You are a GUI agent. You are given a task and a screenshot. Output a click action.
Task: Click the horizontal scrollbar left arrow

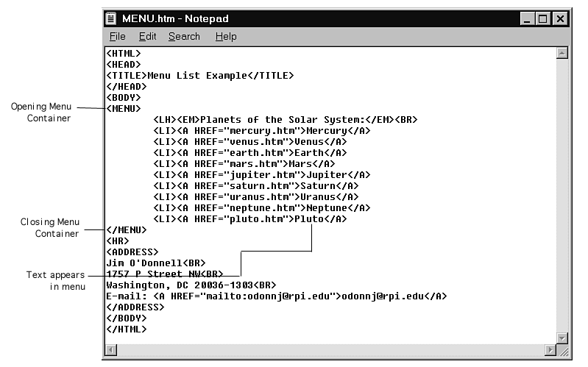(x=111, y=350)
